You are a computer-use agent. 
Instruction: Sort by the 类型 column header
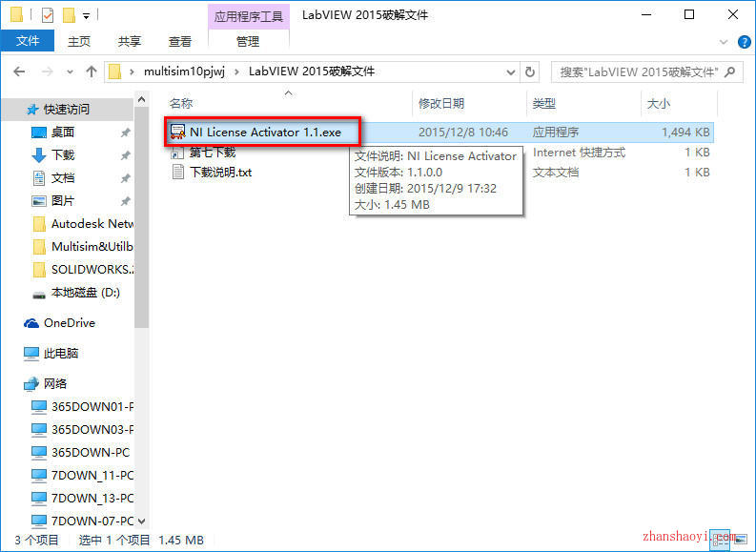pyautogui.click(x=543, y=103)
